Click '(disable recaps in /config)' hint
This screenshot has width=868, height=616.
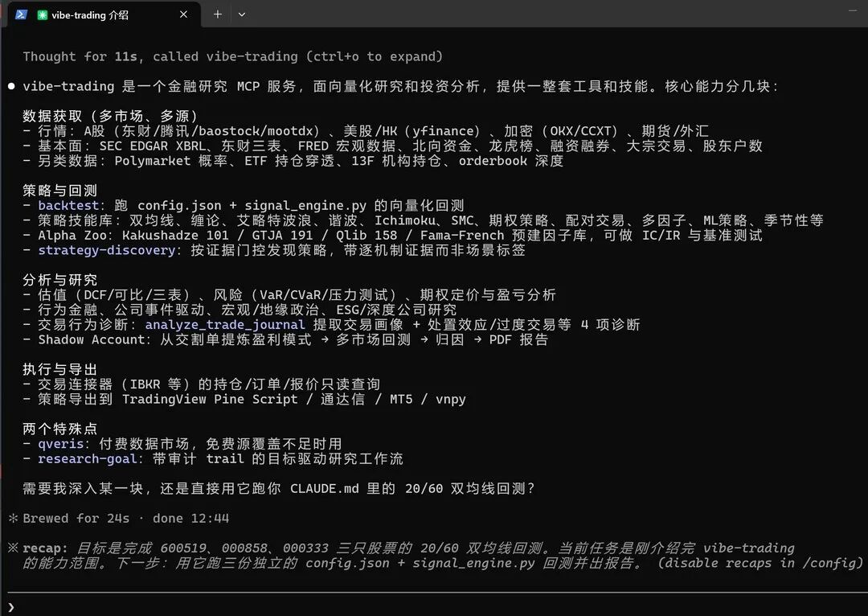coord(759,564)
